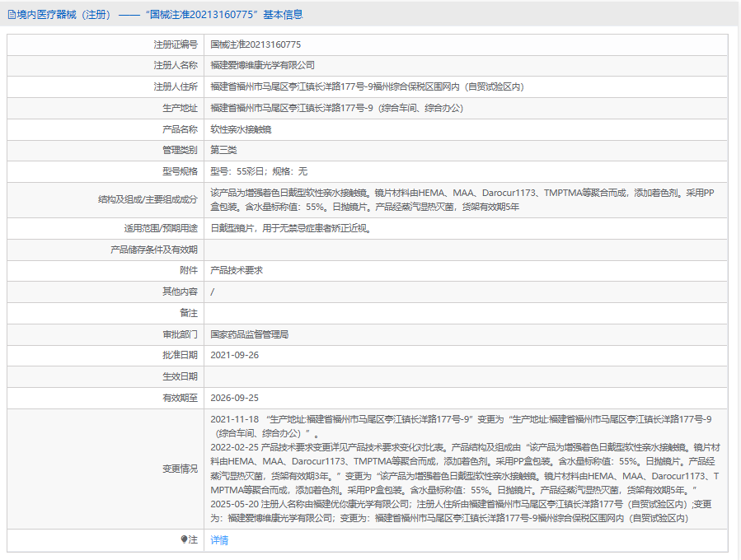Image resolution: width=741 pixels, height=560 pixels.
Task: Click the approval date 2021-09-26
Action: pos(235,356)
